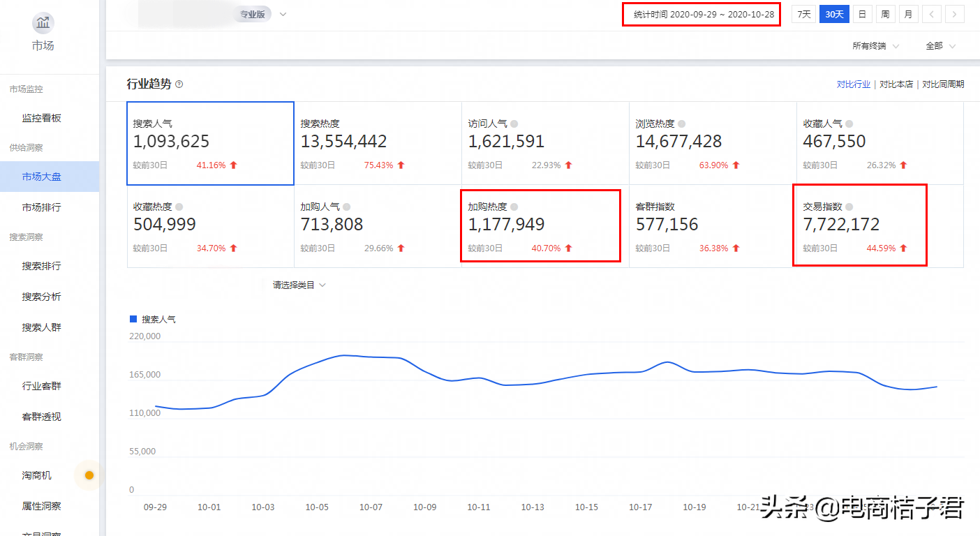The image size is (980, 536).
Task: Click the help icon beside 行业趋势
Action: [x=179, y=84]
